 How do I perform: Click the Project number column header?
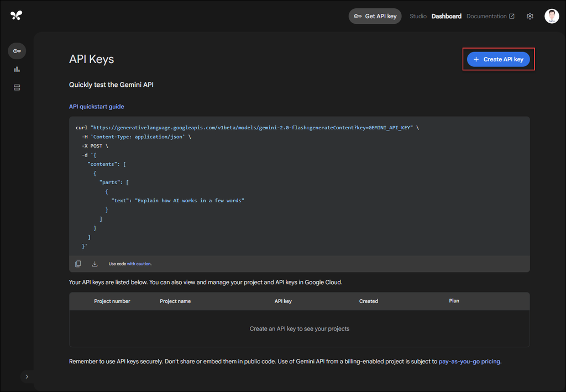pos(112,301)
